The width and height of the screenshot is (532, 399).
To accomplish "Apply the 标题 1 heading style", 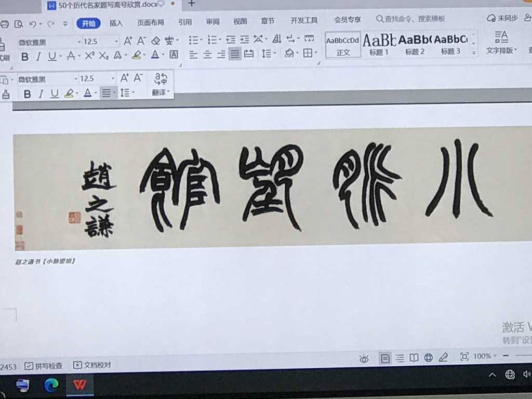I will click(379, 44).
